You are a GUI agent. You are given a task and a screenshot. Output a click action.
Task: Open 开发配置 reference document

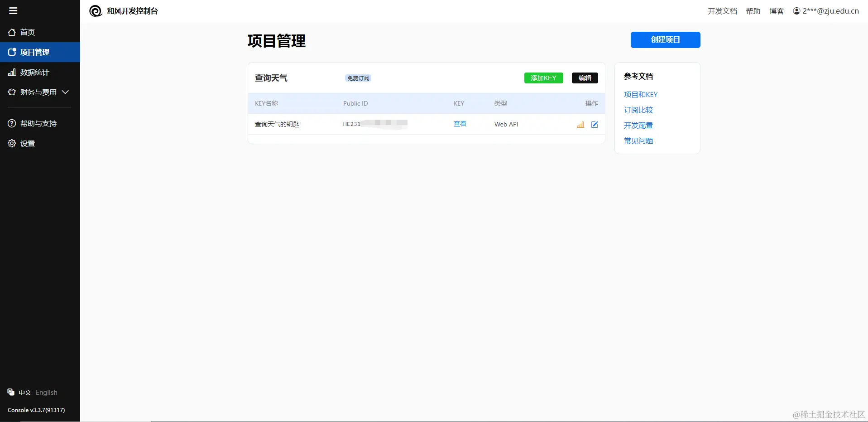(x=638, y=126)
